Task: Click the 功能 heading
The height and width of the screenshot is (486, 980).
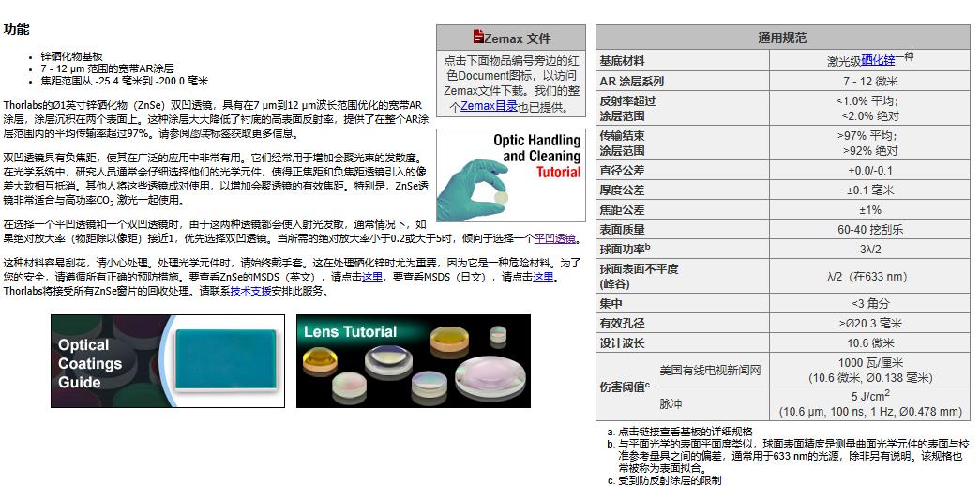Action: pos(16,29)
